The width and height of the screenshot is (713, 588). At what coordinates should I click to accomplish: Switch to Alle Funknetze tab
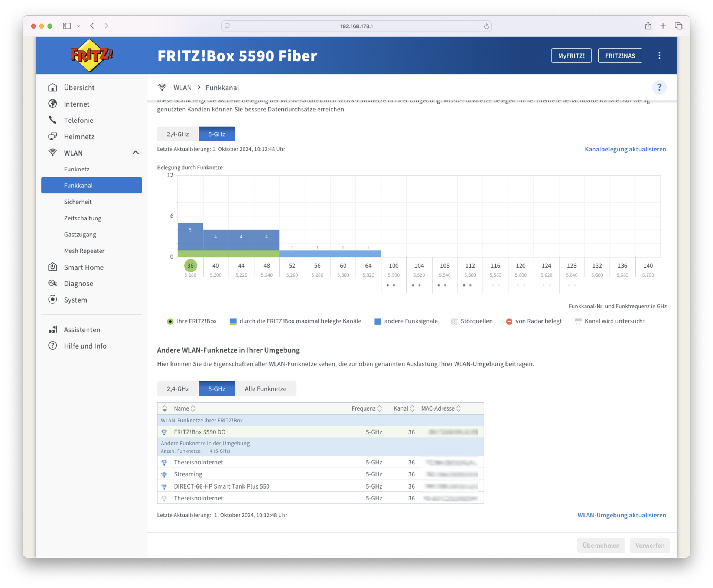tap(266, 389)
